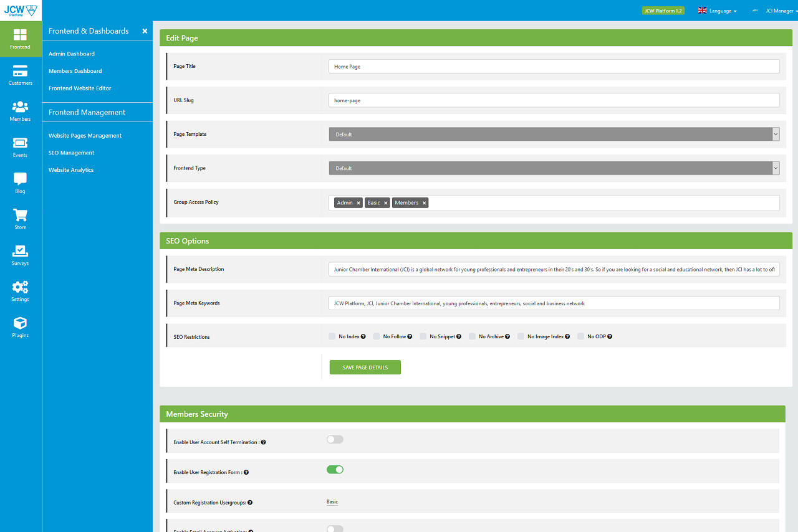Enable User Account Self Termination

click(x=335, y=439)
